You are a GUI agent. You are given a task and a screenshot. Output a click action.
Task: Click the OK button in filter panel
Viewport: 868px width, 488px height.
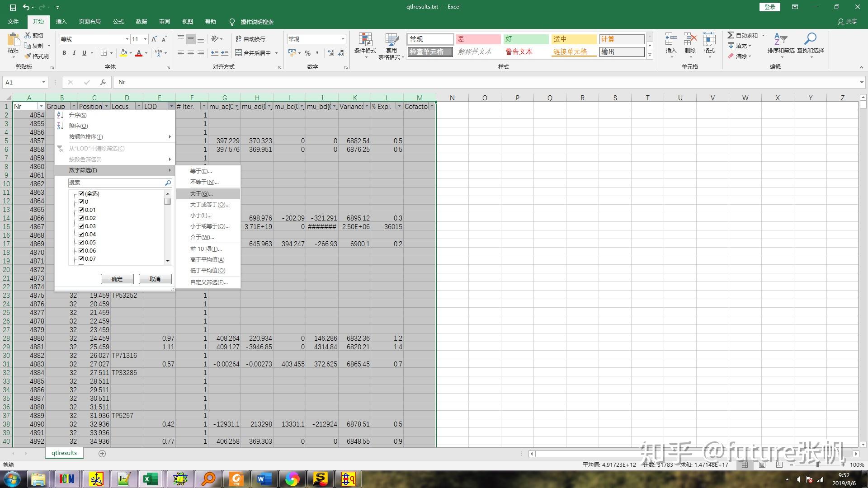117,279
